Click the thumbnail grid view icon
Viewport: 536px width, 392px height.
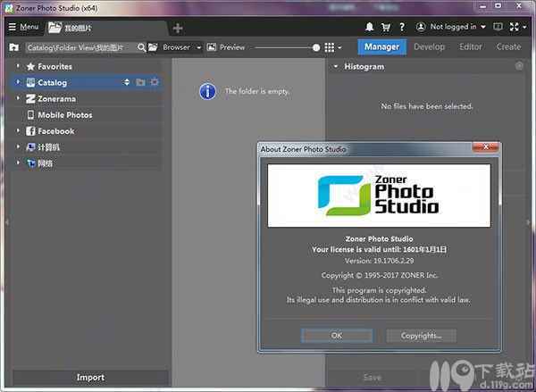click(x=329, y=47)
